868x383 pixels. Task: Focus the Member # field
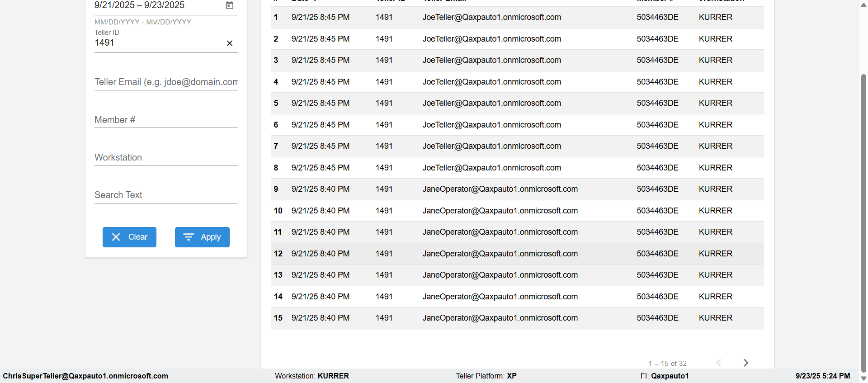coord(165,120)
